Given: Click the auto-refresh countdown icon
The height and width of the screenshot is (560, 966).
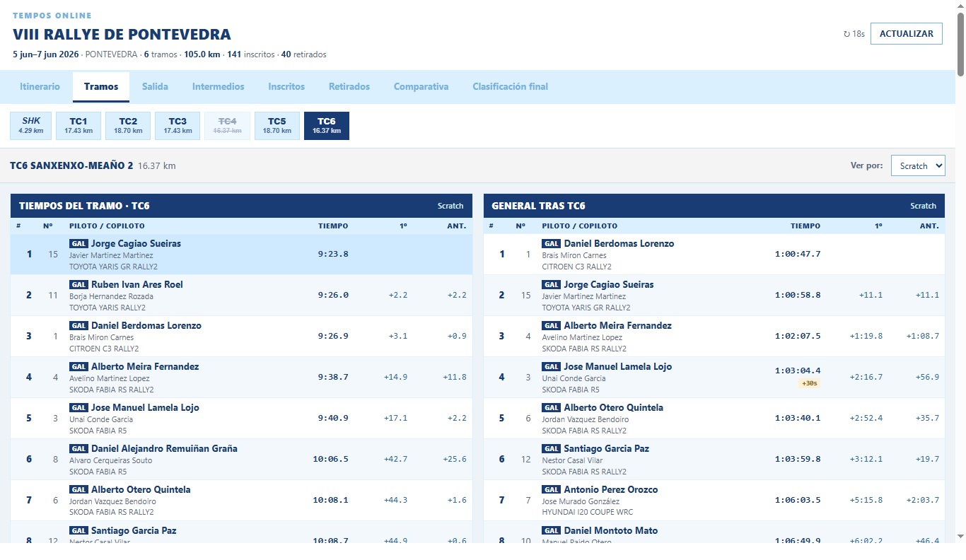Looking at the screenshot, I should (847, 34).
